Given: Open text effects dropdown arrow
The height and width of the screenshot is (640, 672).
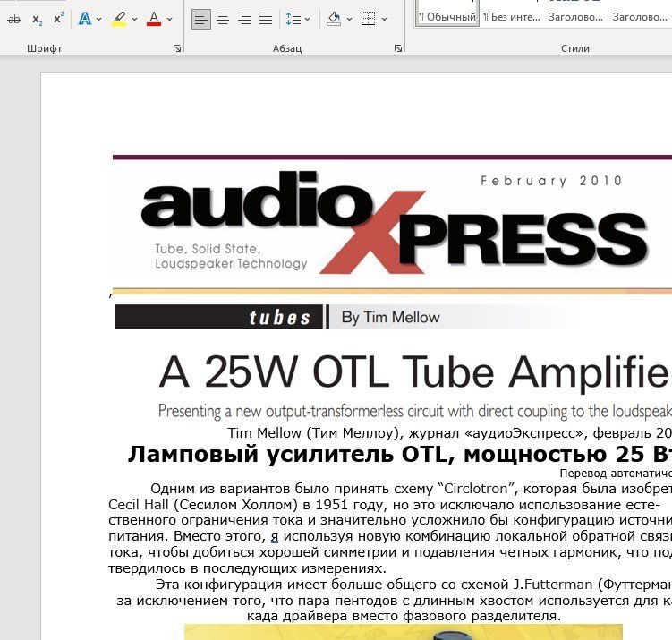Looking at the screenshot, I should point(99,20).
